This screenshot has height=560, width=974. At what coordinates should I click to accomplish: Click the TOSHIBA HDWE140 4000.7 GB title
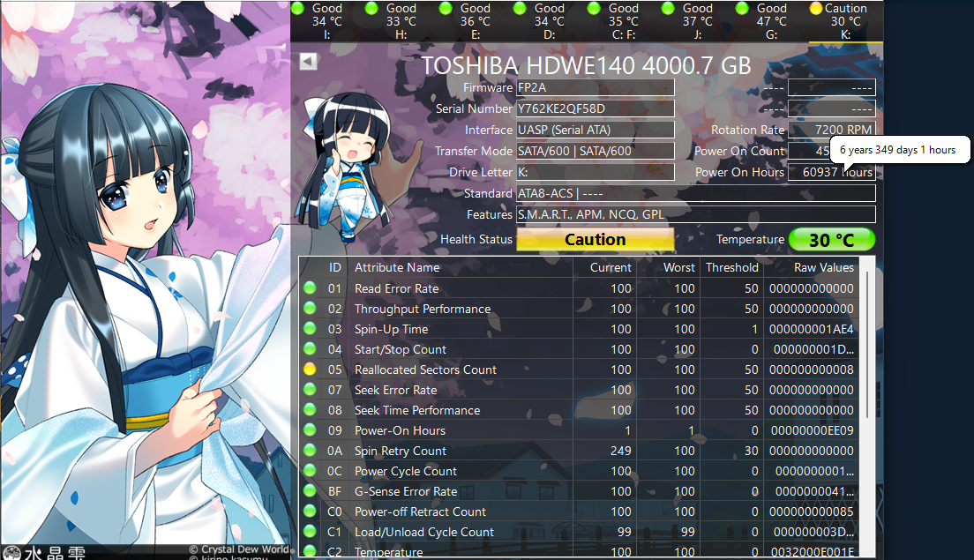point(587,65)
